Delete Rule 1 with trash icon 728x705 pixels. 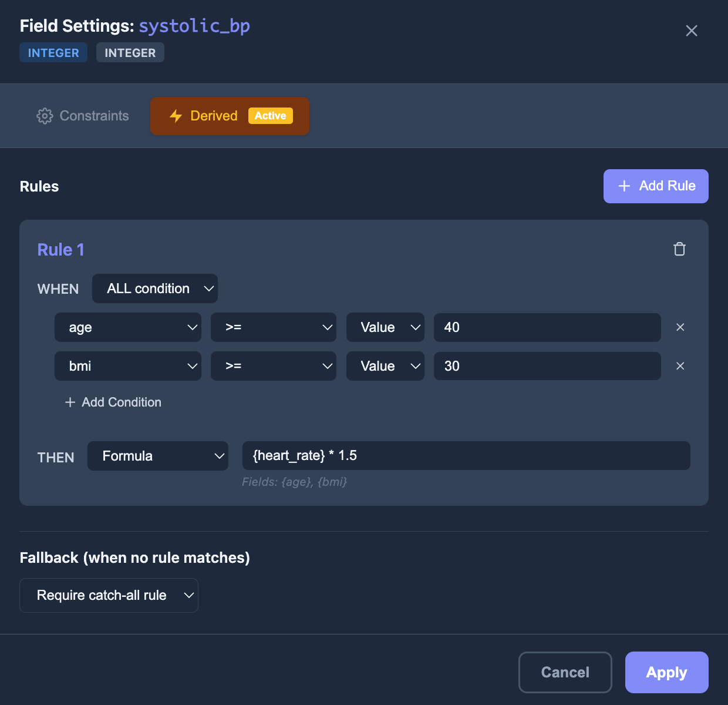pos(679,249)
